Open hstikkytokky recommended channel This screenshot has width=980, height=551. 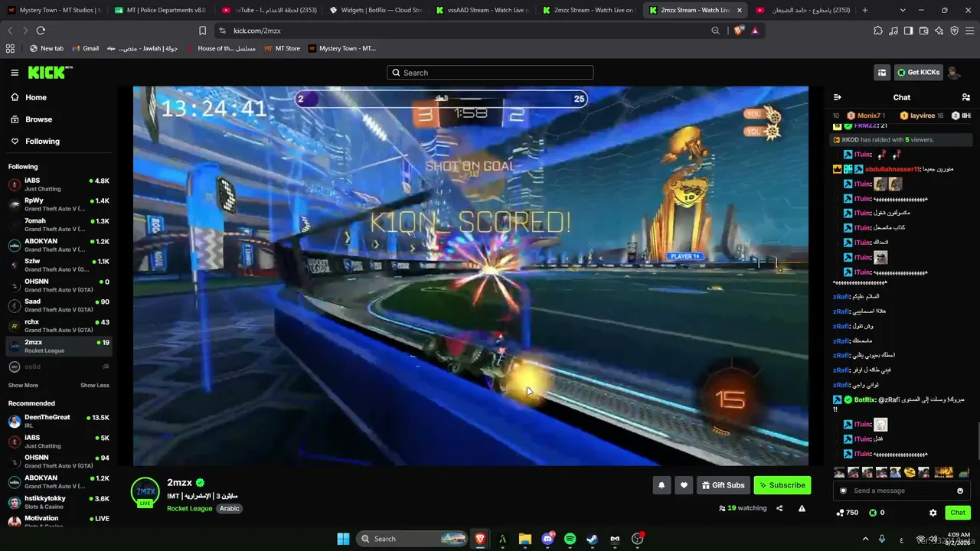[x=58, y=502]
